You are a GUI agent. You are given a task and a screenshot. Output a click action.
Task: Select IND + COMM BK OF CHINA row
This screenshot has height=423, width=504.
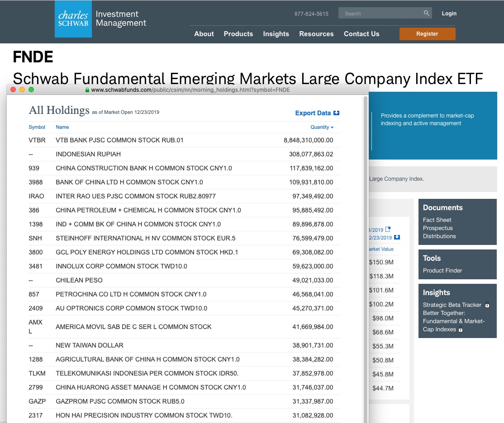pos(184,224)
